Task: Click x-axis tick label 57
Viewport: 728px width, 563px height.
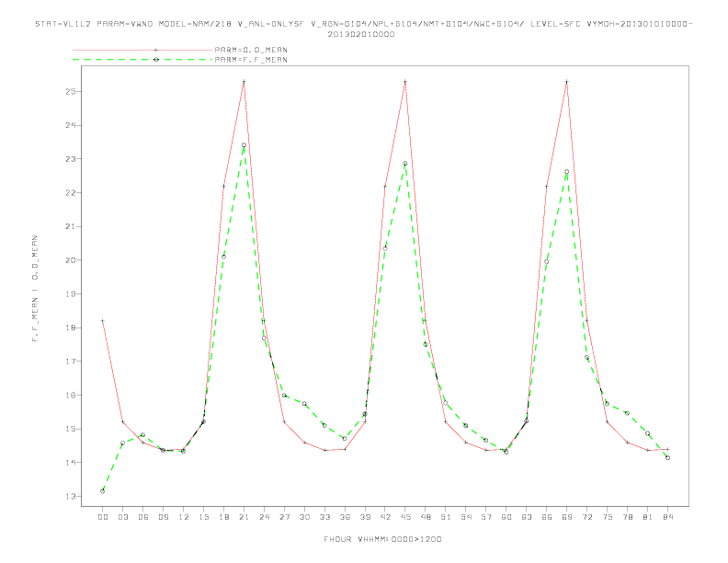Action: tap(486, 517)
